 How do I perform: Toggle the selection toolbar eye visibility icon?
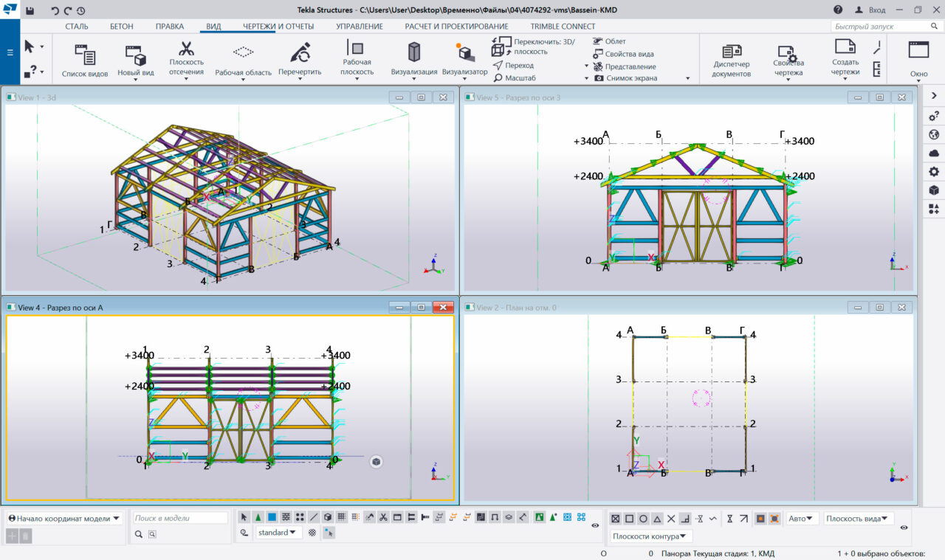click(x=595, y=525)
